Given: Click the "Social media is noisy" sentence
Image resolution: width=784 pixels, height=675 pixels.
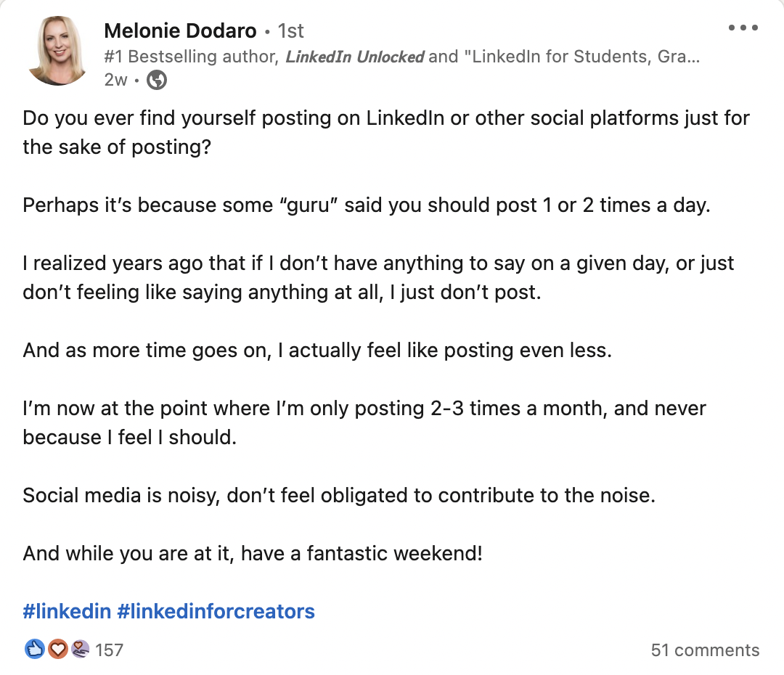Looking at the screenshot, I should click(339, 496).
